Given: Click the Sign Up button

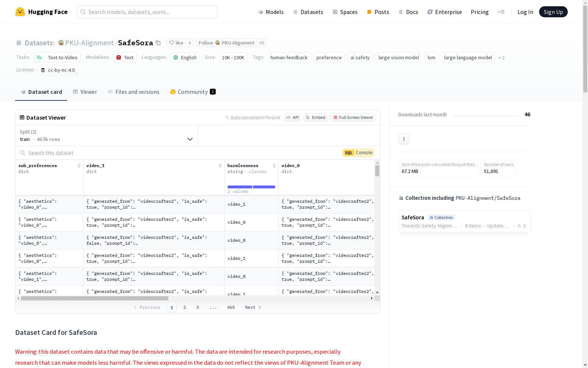Looking at the screenshot, I should [x=553, y=12].
